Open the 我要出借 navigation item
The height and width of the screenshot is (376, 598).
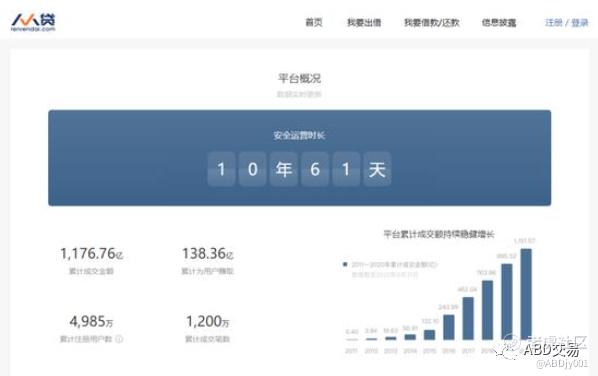364,22
